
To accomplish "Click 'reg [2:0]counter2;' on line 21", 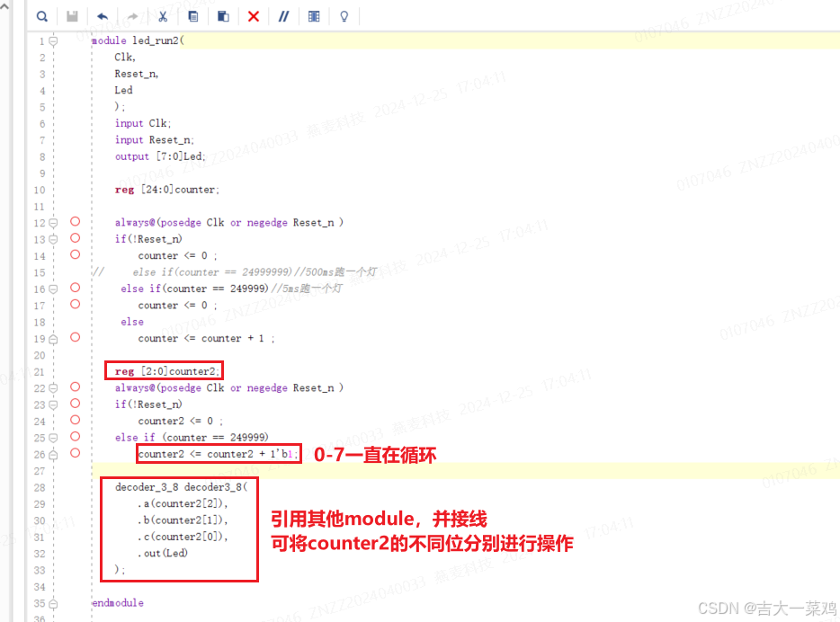I will pos(167,371).
